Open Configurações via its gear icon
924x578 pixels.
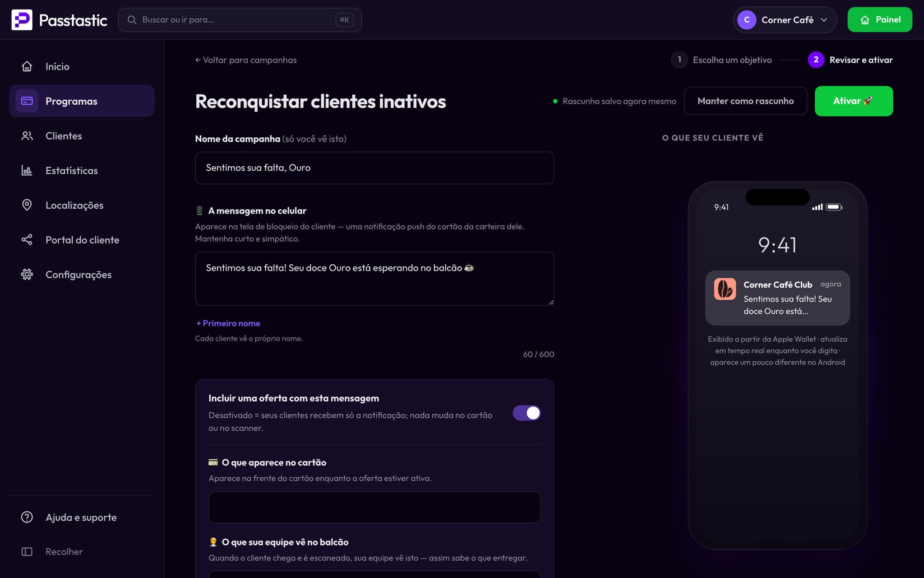[27, 275]
